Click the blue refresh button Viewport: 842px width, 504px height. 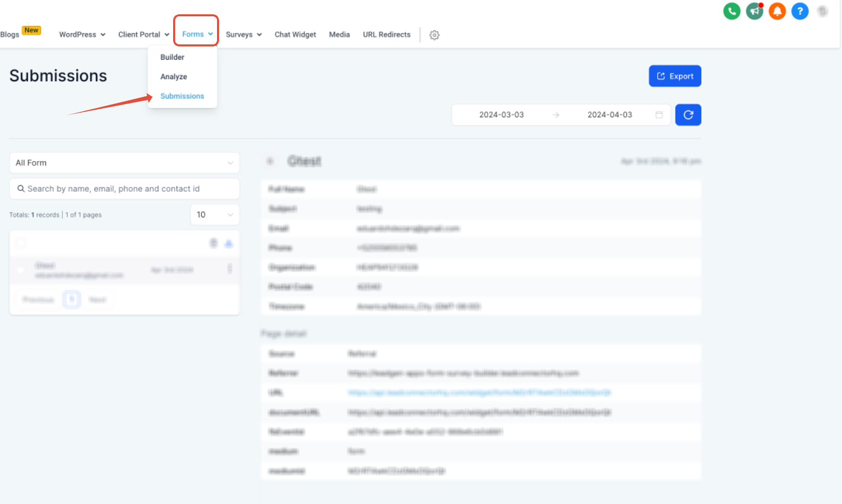pos(688,115)
